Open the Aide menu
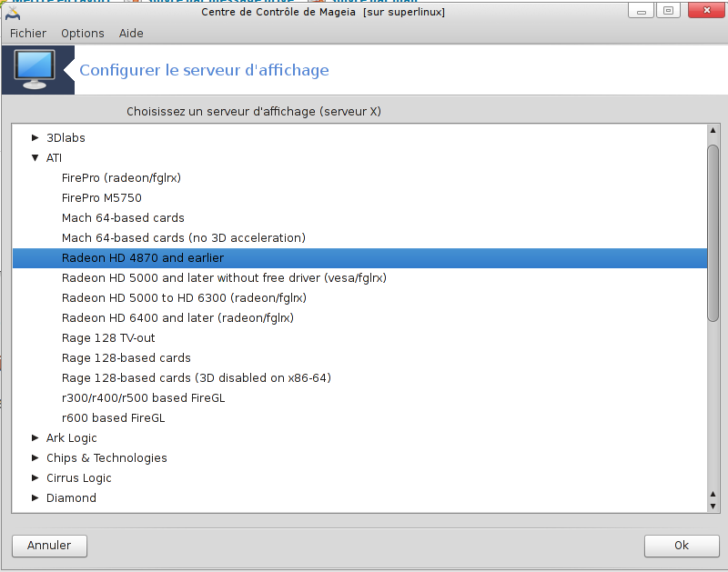Image resolution: width=728 pixels, height=572 pixels. [x=131, y=34]
